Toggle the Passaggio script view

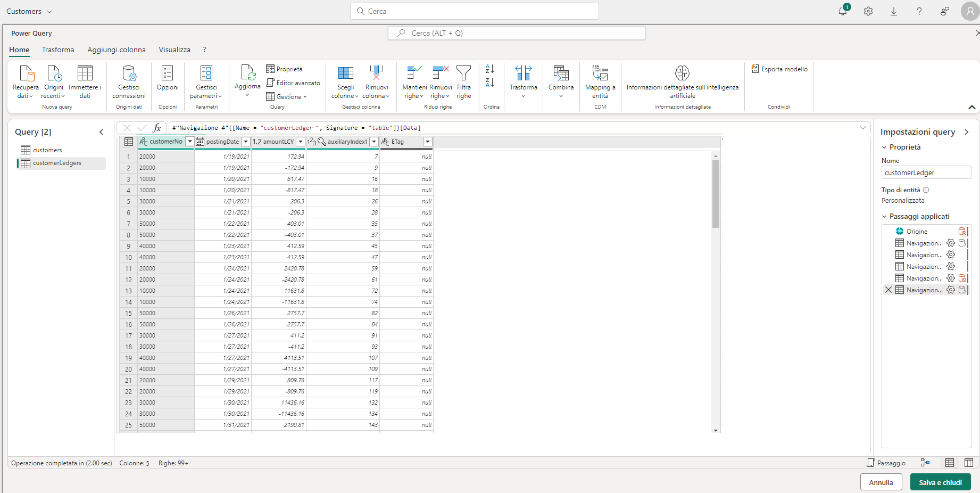886,463
